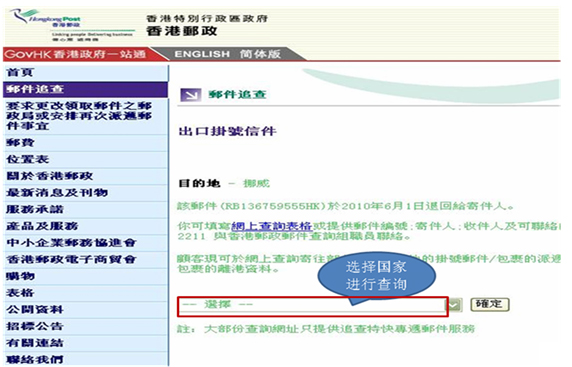Open the 網上查詢表格 link

[x=271, y=226]
